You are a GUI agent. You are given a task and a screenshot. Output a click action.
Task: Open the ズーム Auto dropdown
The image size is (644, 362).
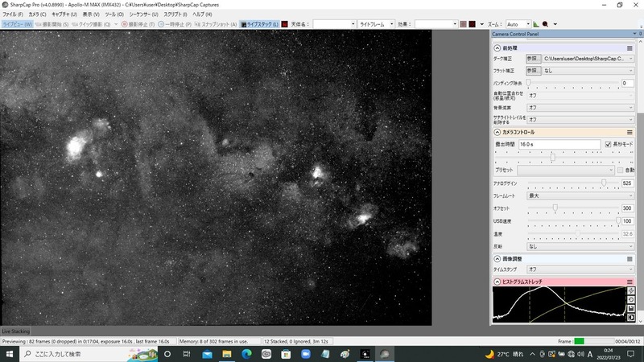tap(518, 24)
